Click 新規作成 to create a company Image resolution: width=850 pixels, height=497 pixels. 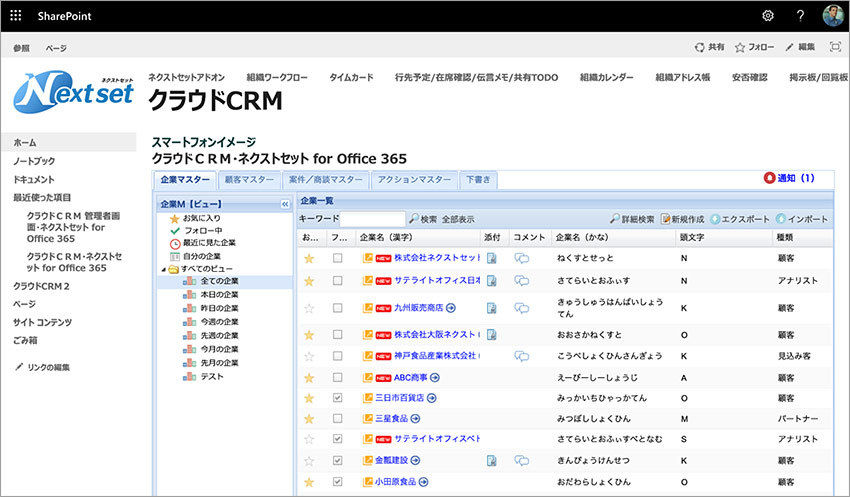(x=682, y=219)
